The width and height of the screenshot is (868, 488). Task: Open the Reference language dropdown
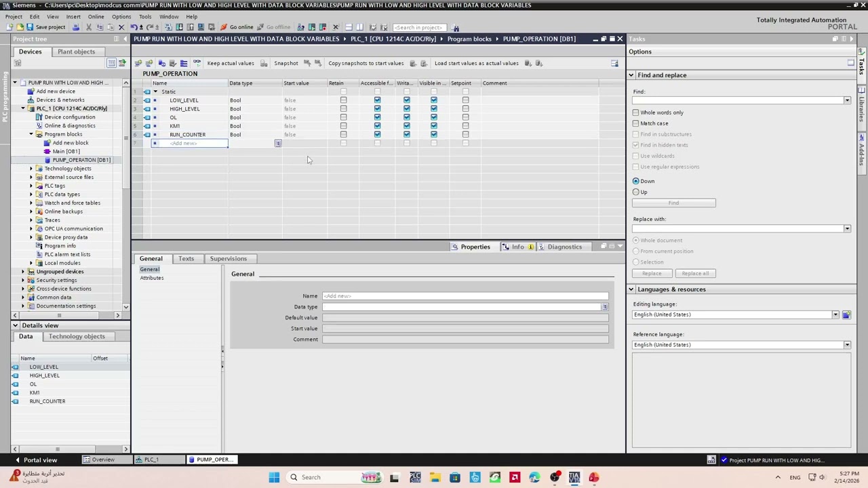[x=847, y=345]
